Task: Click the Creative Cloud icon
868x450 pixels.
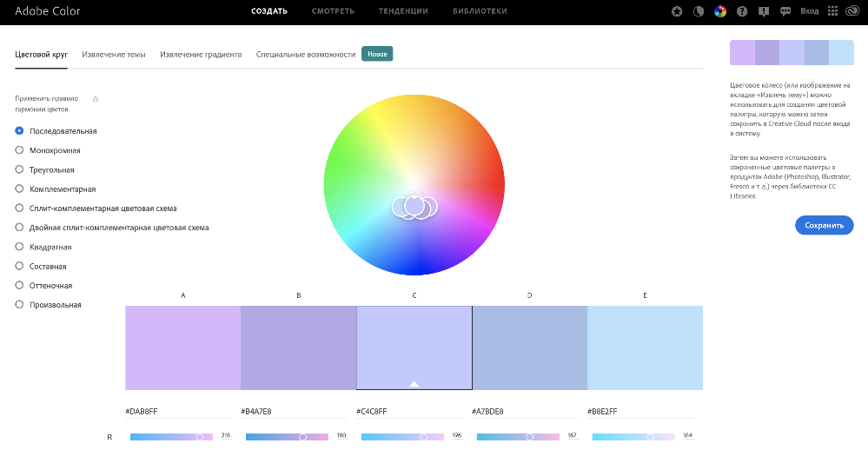Action: click(x=854, y=11)
